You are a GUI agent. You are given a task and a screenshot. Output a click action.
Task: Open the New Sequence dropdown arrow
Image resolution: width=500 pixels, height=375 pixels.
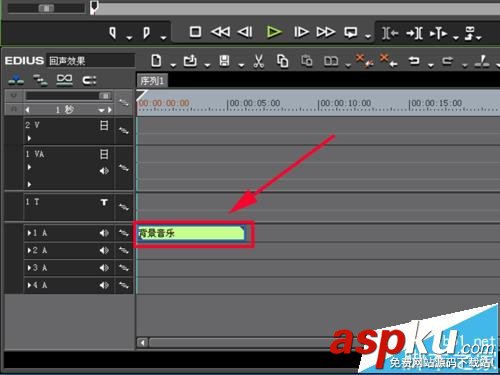tap(173, 65)
